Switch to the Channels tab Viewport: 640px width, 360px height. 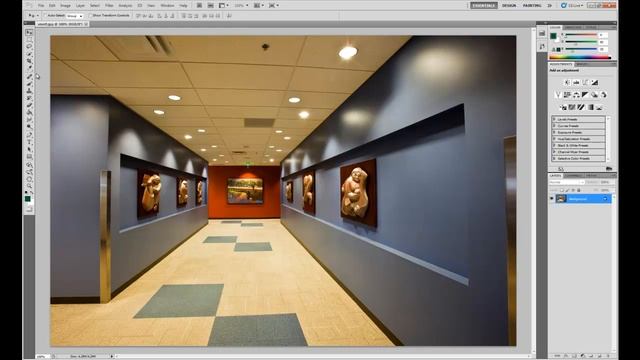click(x=573, y=176)
